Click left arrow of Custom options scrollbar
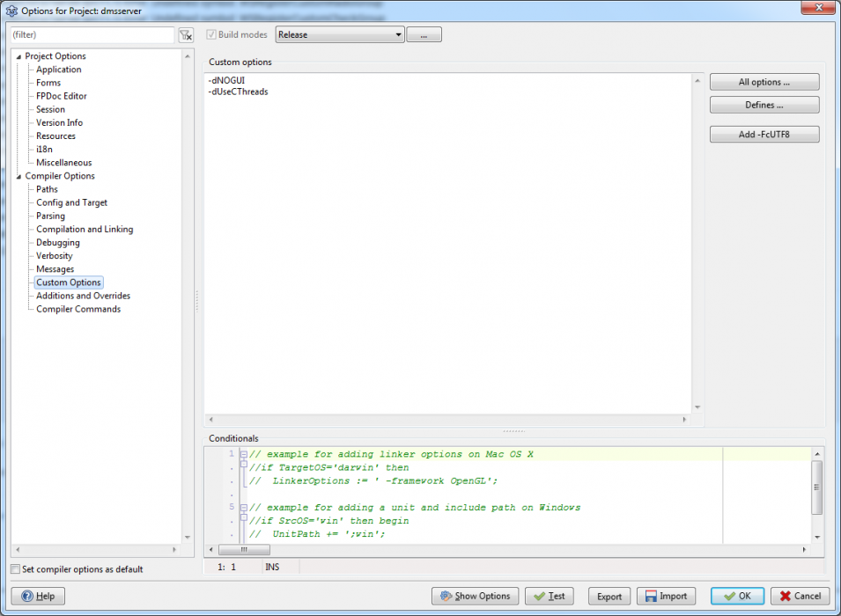This screenshot has height=616, width=841. pyautogui.click(x=210, y=420)
